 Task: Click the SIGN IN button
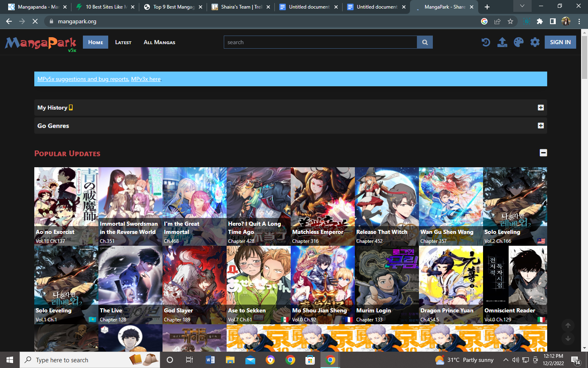click(x=560, y=42)
